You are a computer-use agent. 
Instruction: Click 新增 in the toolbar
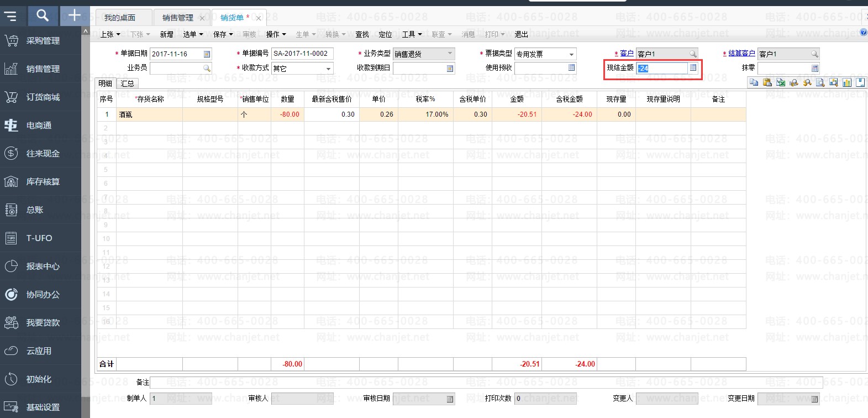click(x=167, y=34)
